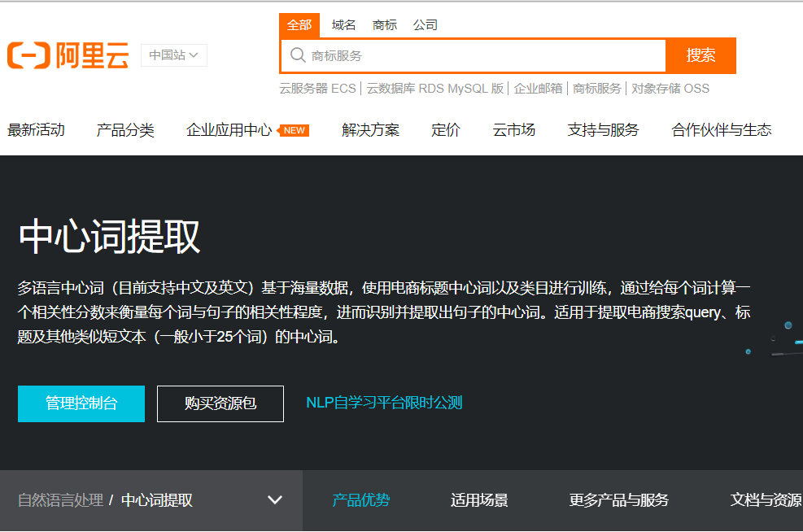Viewport: 803px width, 532px height.
Task: Switch to the 文档与资源 section tab
Action: click(766, 500)
